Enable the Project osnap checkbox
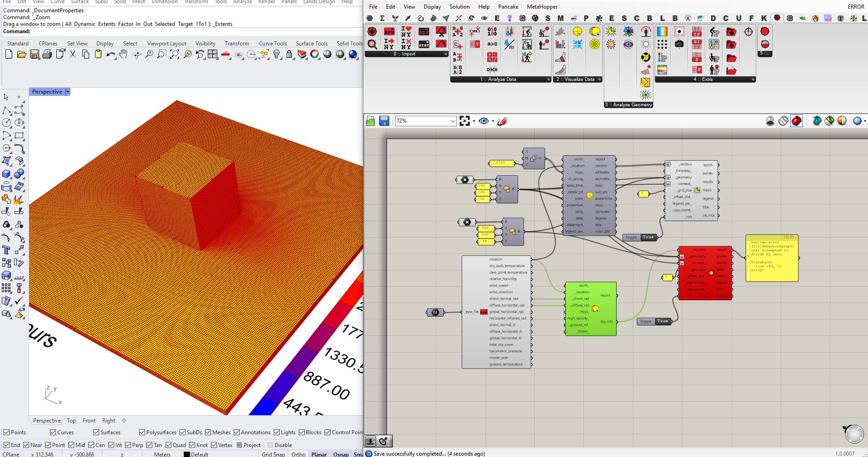The height and width of the screenshot is (457, 868). [239, 445]
